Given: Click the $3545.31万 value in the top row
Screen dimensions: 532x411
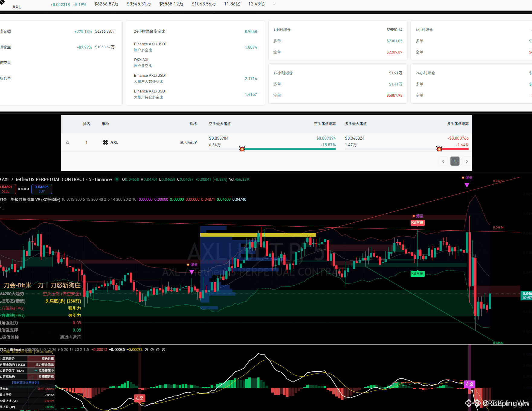Looking at the screenshot, I should click(x=139, y=4).
